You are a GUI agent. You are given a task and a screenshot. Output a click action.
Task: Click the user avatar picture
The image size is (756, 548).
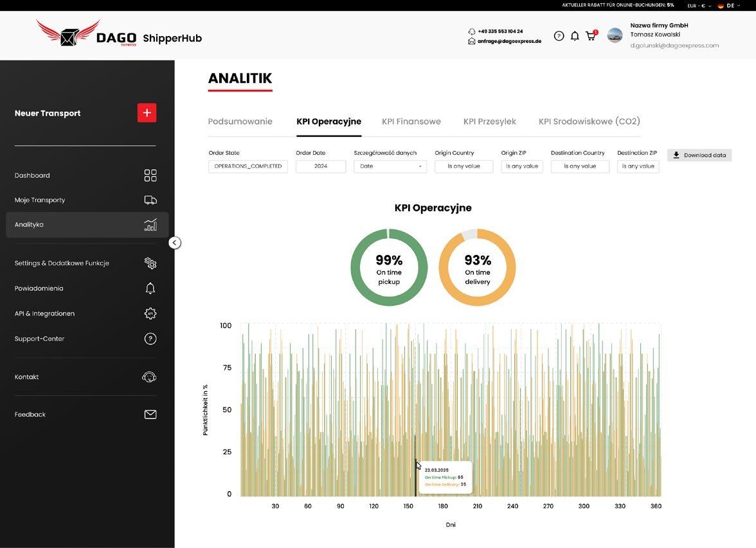coord(615,35)
